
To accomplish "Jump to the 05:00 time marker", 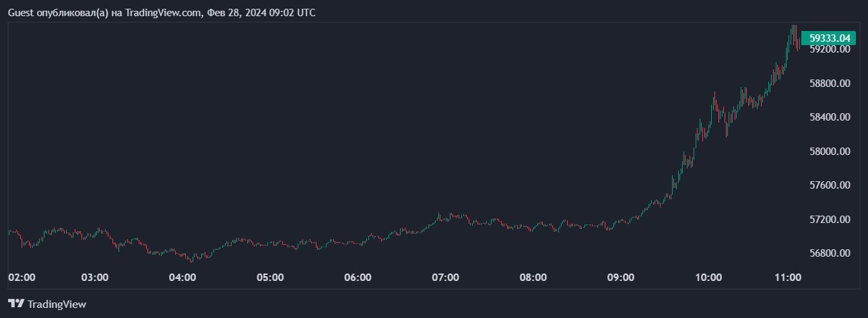I will pyautogui.click(x=270, y=277).
